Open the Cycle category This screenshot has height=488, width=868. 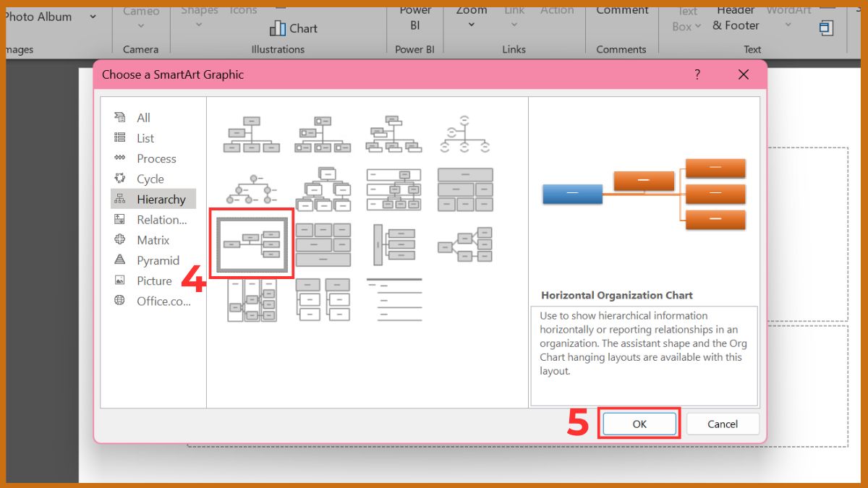pos(148,179)
